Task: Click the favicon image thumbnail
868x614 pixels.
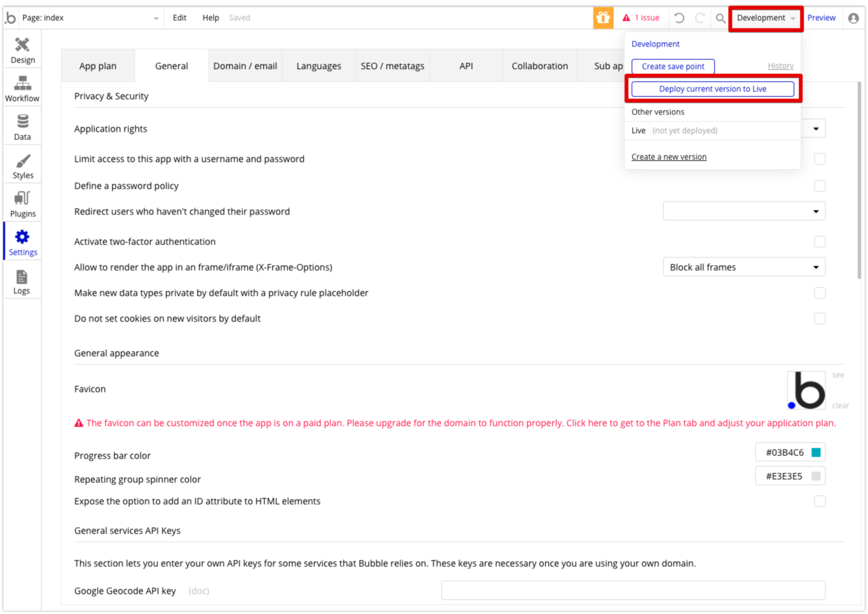Action: [x=806, y=390]
